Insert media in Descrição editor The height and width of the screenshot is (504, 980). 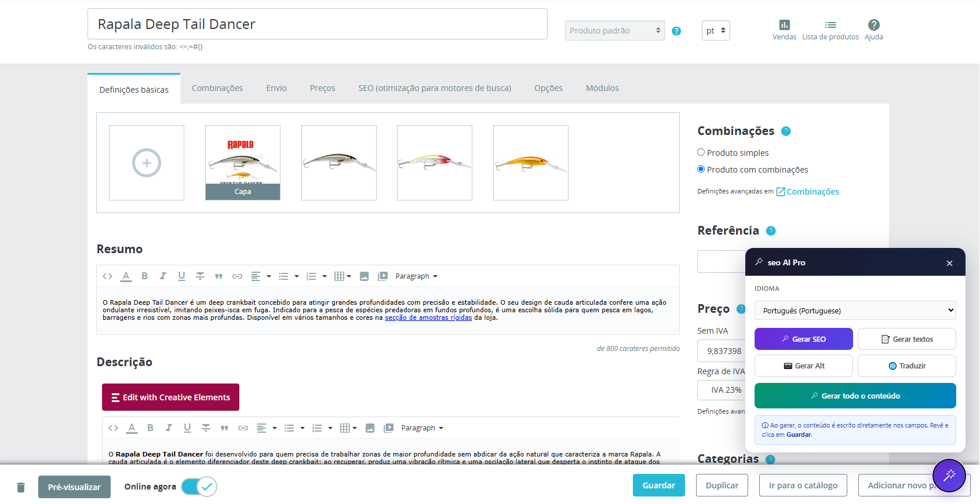click(388, 428)
